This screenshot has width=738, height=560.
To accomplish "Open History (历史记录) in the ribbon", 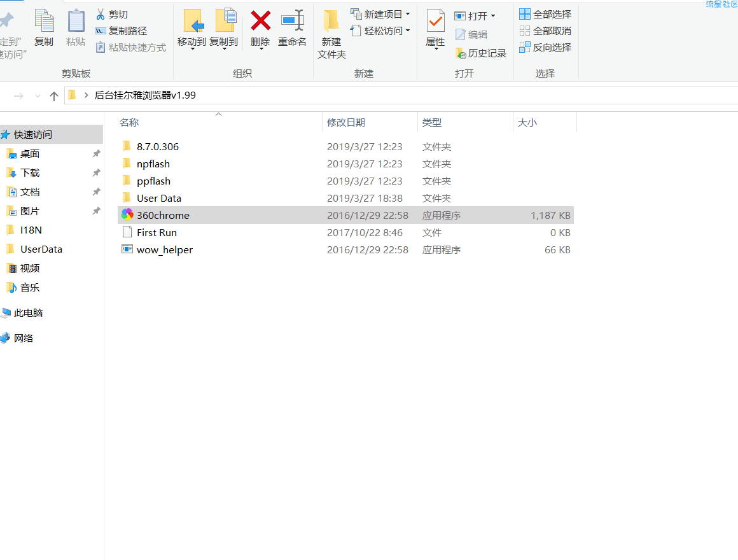I will (481, 53).
